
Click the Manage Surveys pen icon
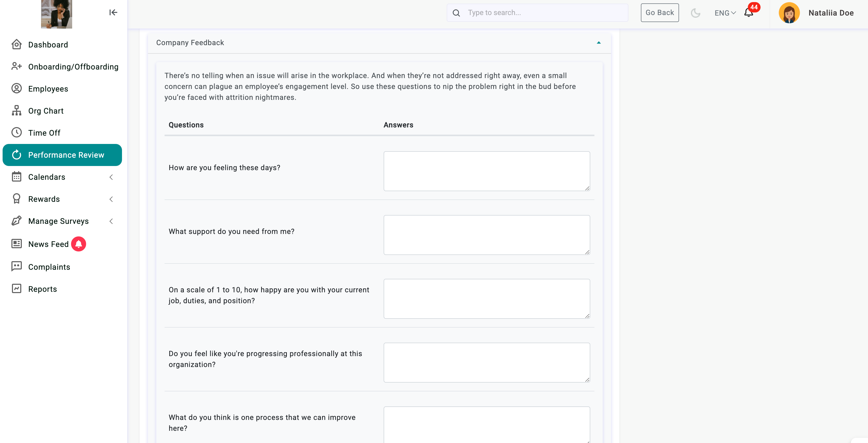click(17, 221)
